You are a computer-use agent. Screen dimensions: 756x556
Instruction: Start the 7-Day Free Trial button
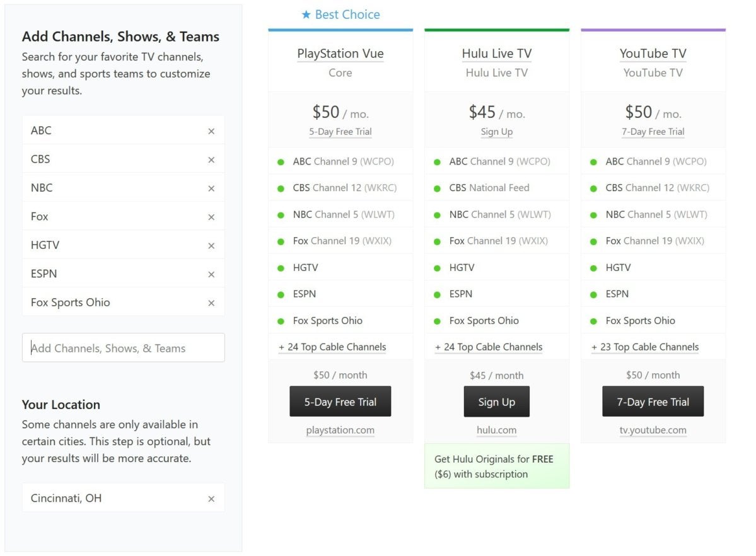coord(653,401)
